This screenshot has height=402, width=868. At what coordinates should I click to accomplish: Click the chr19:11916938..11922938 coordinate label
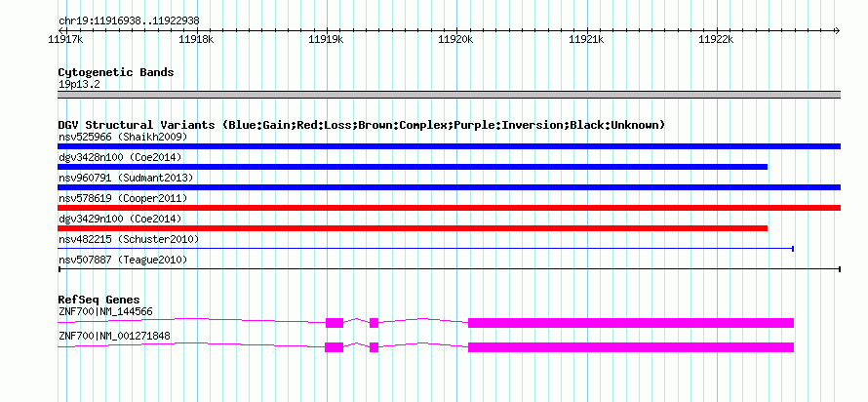click(x=129, y=21)
